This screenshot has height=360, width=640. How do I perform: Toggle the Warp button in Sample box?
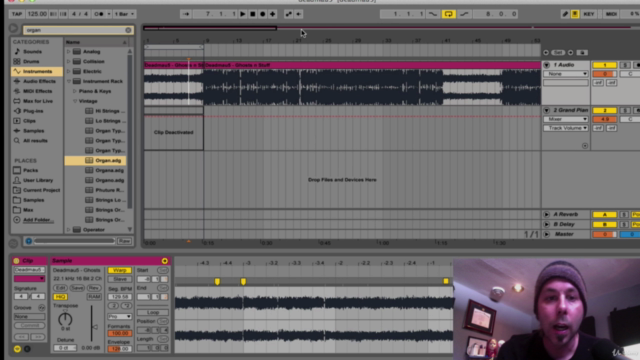point(120,270)
